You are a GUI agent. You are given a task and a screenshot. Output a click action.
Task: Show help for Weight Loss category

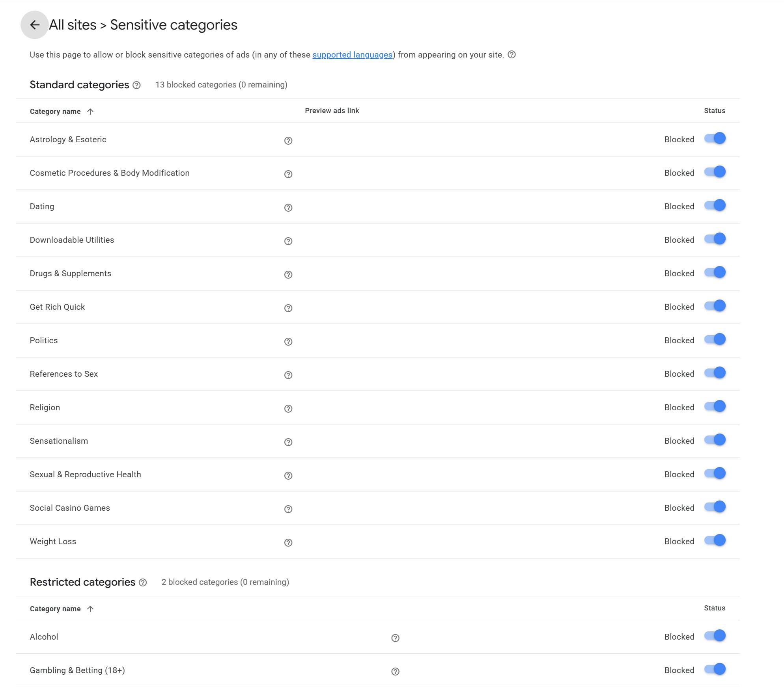pos(288,543)
